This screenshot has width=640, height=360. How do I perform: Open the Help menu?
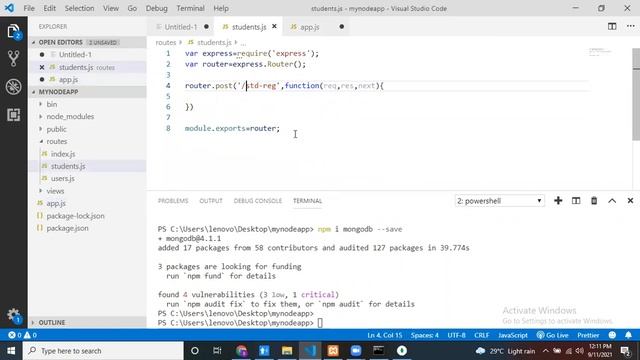[221, 8]
